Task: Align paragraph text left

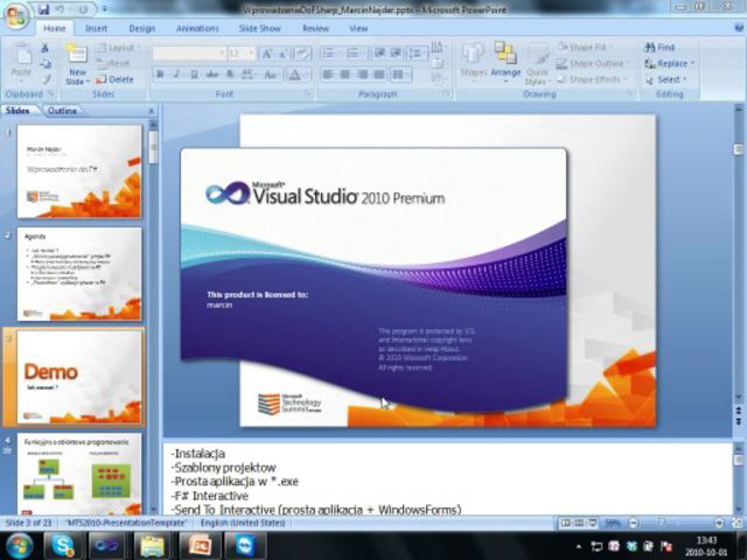Action: [x=327, y=74]
